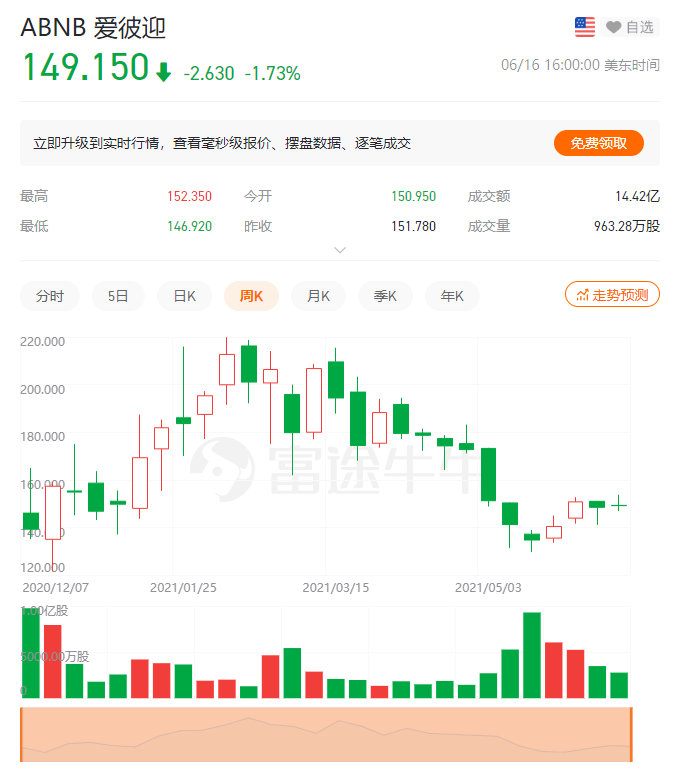Click the tallest green volume bar
Screen dimensions: 679x770
pyautogui.click(x=532, y=655)
